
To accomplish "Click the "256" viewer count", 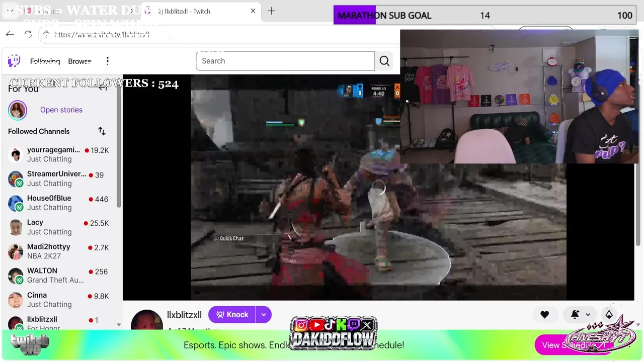I will (x=102, y=271).
